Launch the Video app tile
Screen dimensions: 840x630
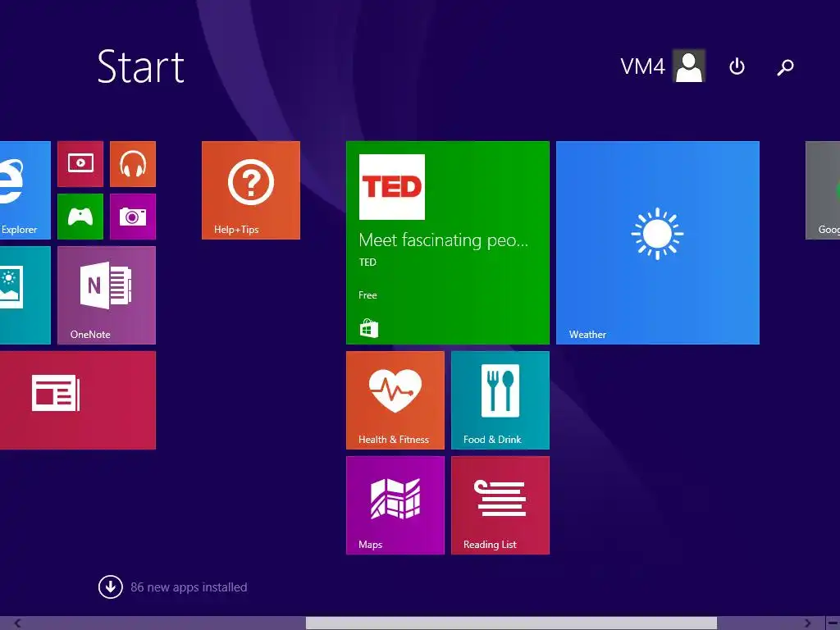tap(80, 164)
